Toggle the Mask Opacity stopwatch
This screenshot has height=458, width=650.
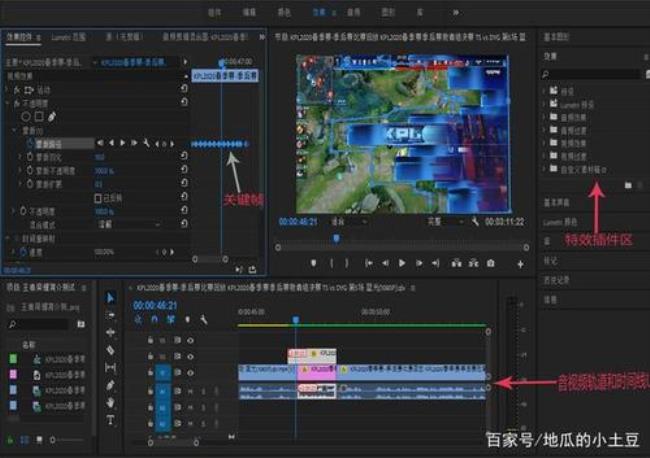[x=30, y=170]
